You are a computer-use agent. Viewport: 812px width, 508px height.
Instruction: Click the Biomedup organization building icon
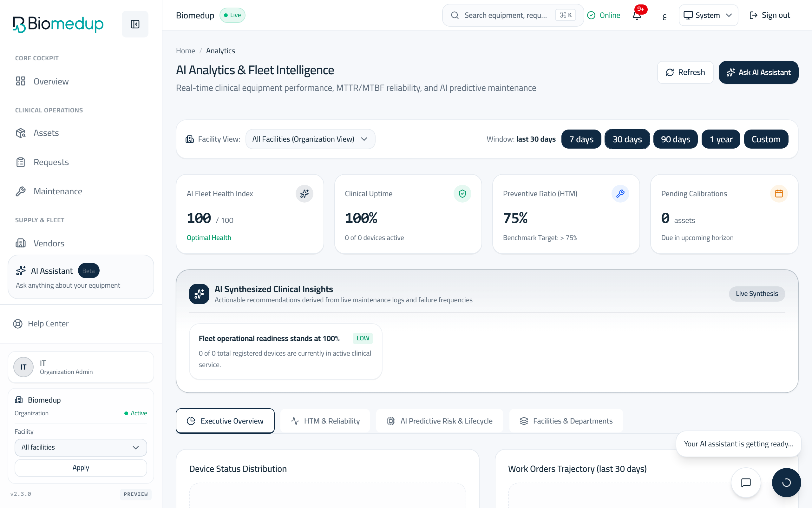[x=19, y=400]
